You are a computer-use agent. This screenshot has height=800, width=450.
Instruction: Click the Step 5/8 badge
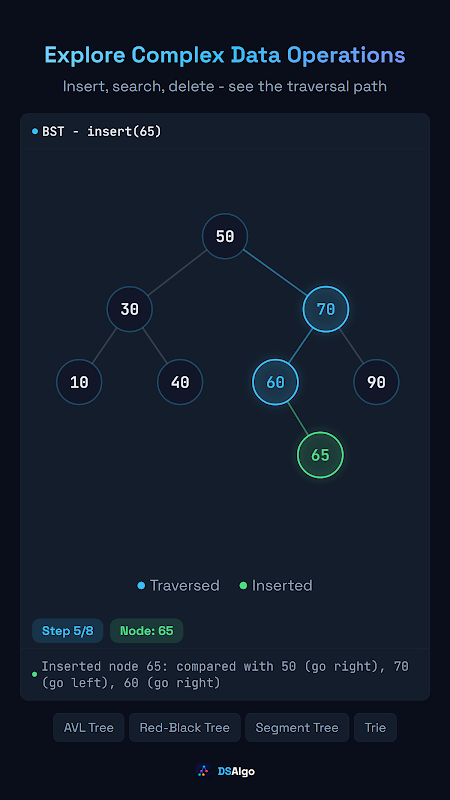(x=68, y=631)
